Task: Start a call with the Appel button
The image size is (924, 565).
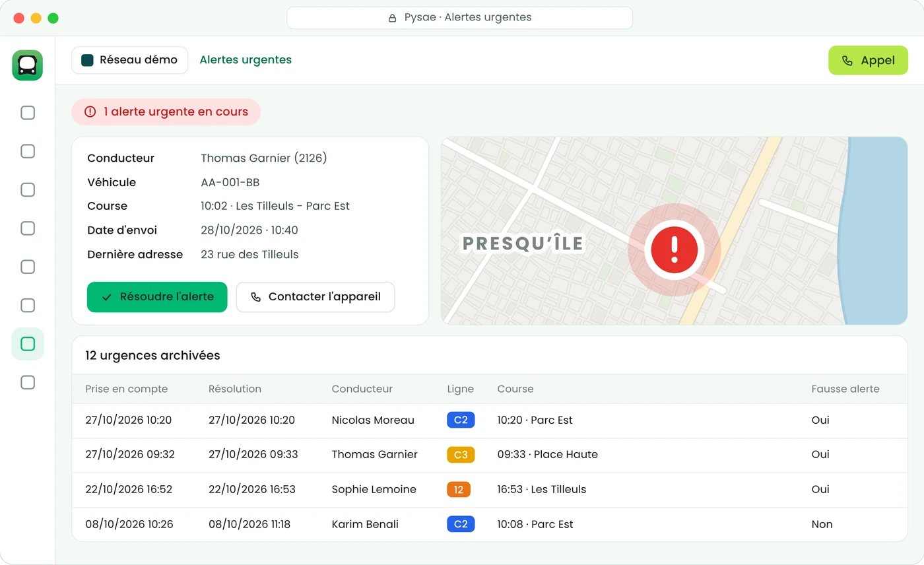Action: [x=868, y=61]
